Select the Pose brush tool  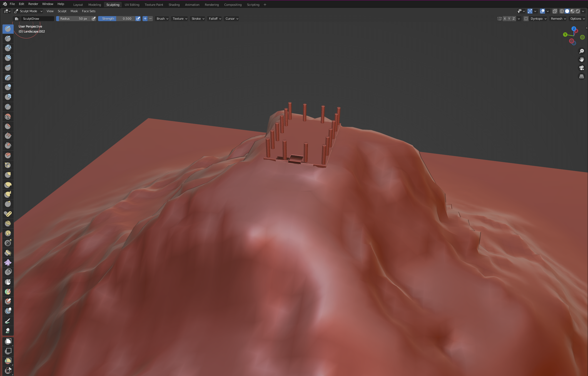coord(8,214)
